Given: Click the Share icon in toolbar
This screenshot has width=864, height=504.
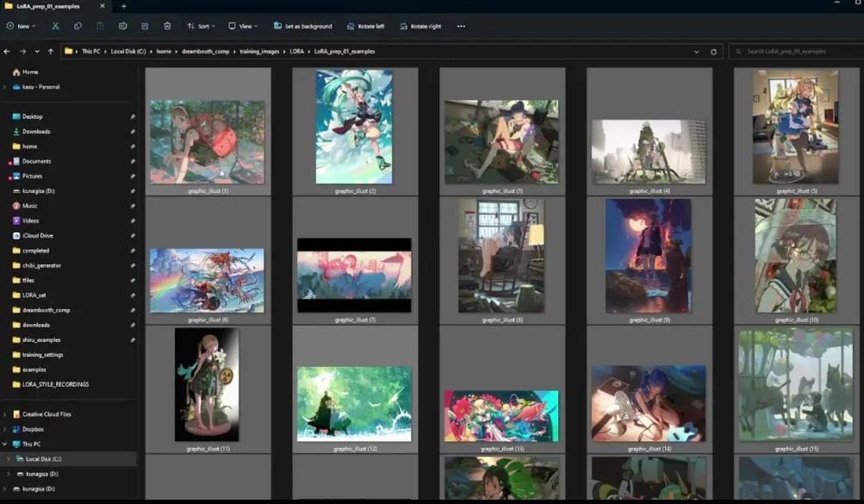Looking at the screenshot, I should pyautogui.click(x=145, y=26).
